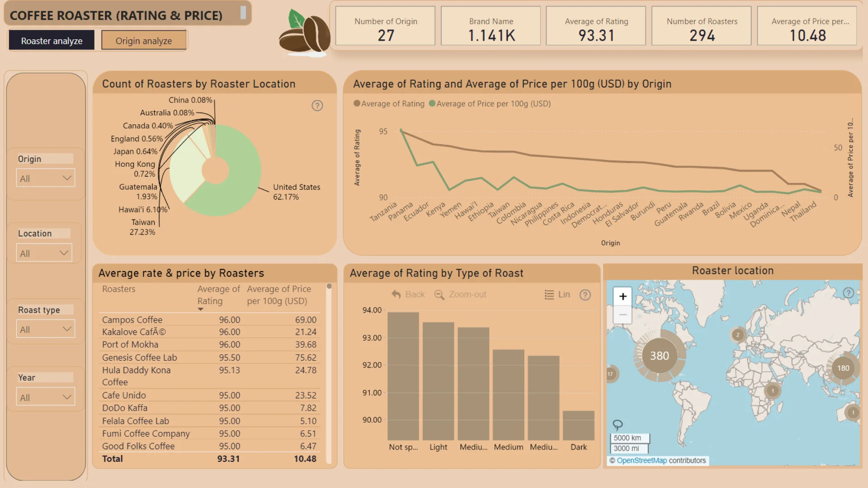Switch to Origin analyze page
The width and height of the screenshot is (868, 488).
click(x=144, y=41)
